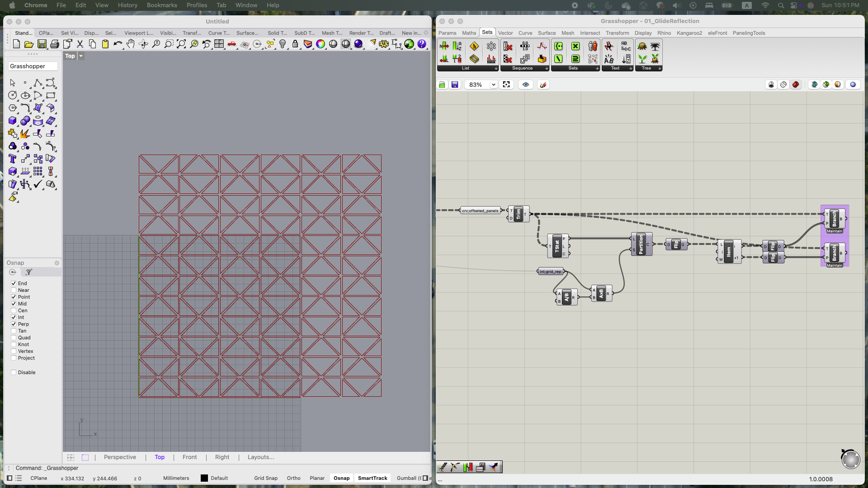
Task: Open the 83% zoom level dropdown
Action: tap(493, 84)
